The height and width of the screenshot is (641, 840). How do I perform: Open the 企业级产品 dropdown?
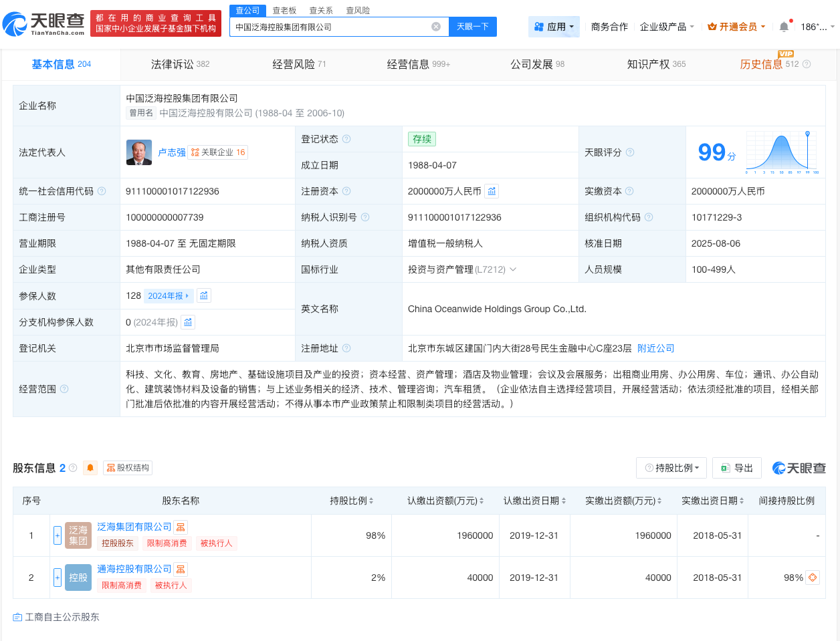pyautogui.click(x=667, y=27)
